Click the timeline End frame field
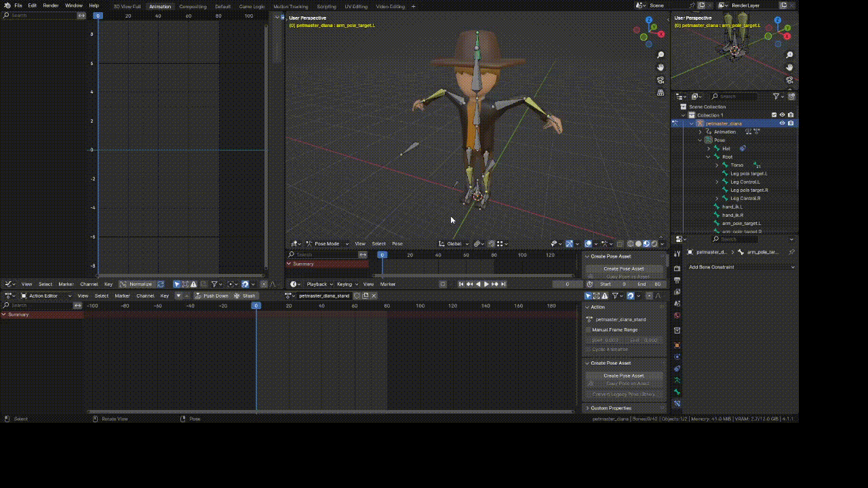 click(x=650, y=284)
